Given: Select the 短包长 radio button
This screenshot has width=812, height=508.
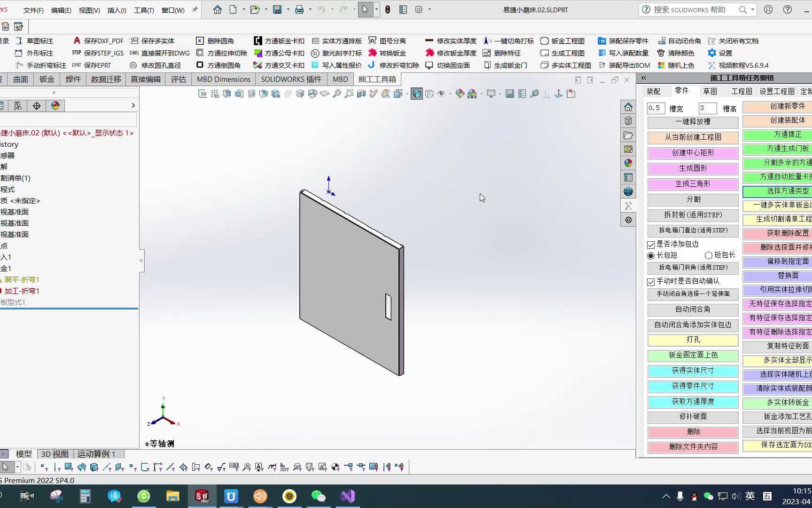Looking at the screenshot, I should tap(709, 255).
